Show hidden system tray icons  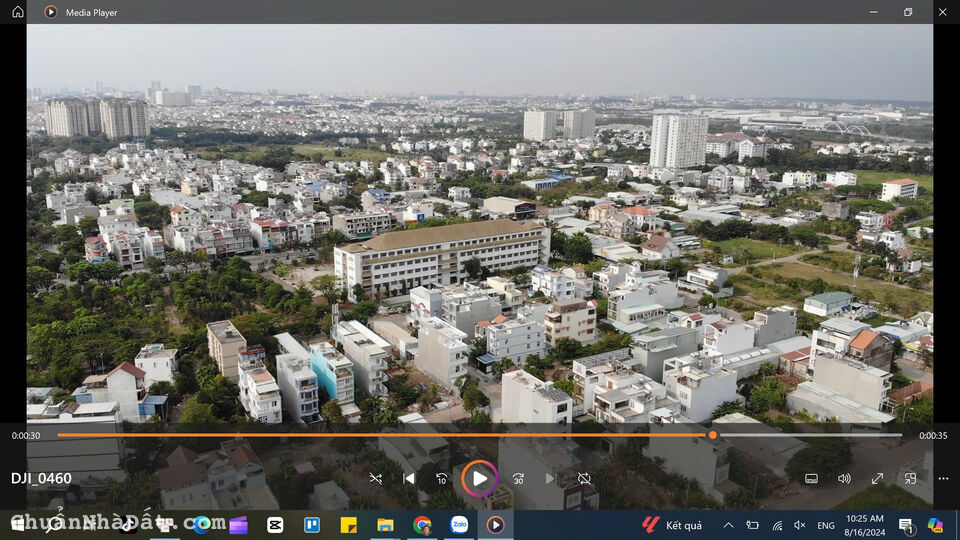click(729, 525)
